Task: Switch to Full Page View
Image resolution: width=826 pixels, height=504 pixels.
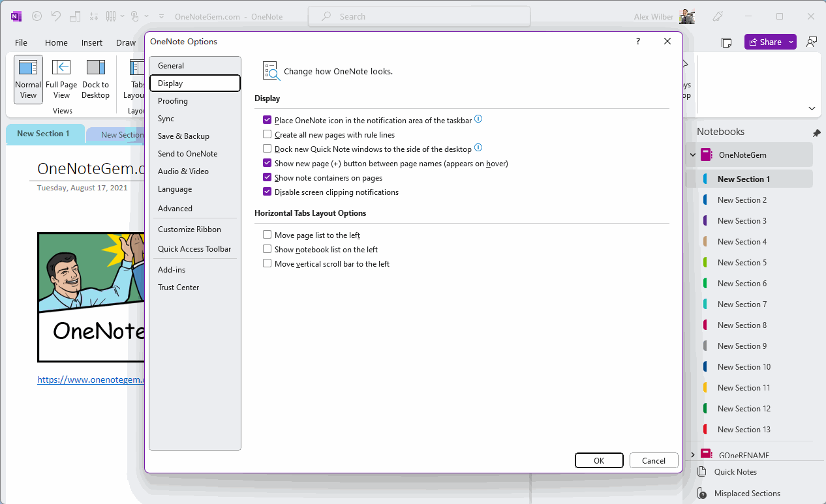Action: (x=61, y=79)
